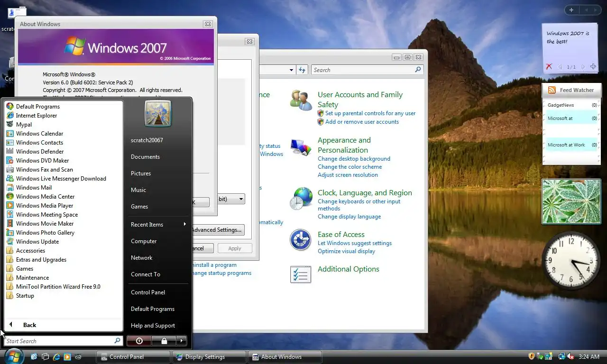The height and width of the screenshot is (364, 607).
Task: Click the Start orb button
Action: [13, 356]
